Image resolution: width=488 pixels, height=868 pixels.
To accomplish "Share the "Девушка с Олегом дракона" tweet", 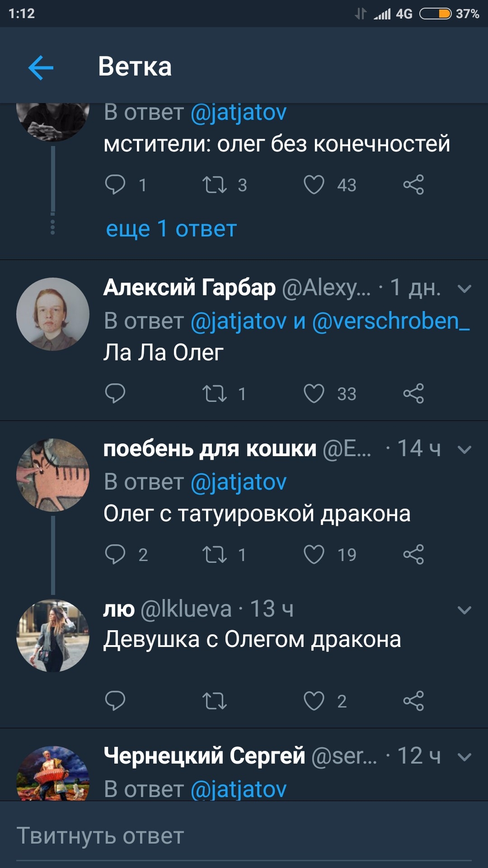I will point(413,701).
